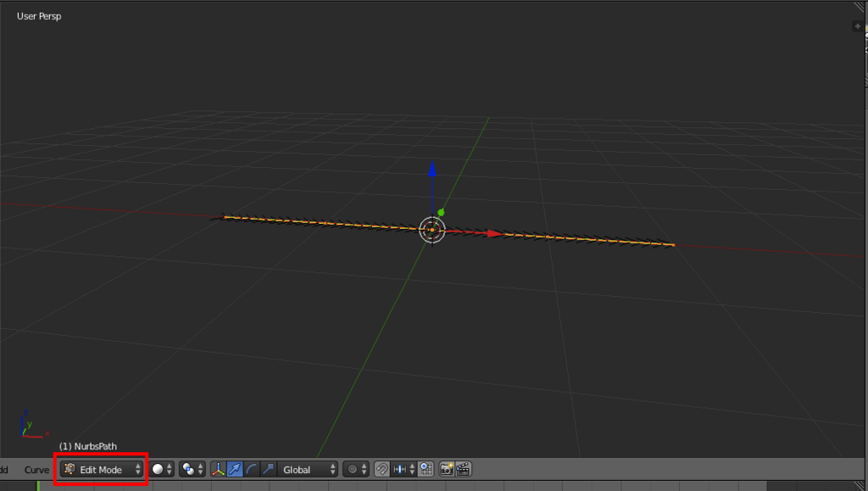The height and width of the screenshot is (491, 868).
Task: Select the rotate manipulator arc icon
Action: [251, 470]
